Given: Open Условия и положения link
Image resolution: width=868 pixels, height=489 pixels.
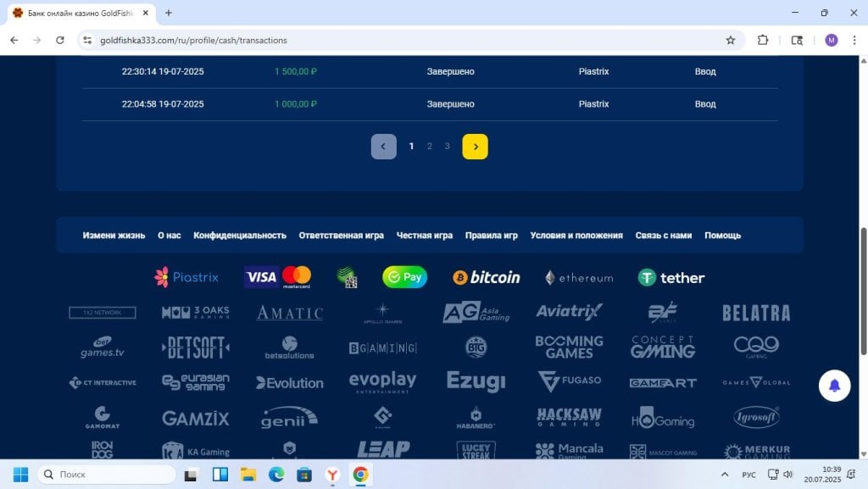Looking at the screenshot, I should coord(576,235).
